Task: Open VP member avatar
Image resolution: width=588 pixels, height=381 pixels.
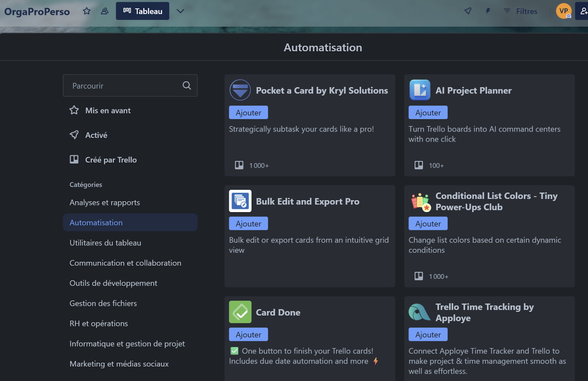Action: click(x=563, y=11)
